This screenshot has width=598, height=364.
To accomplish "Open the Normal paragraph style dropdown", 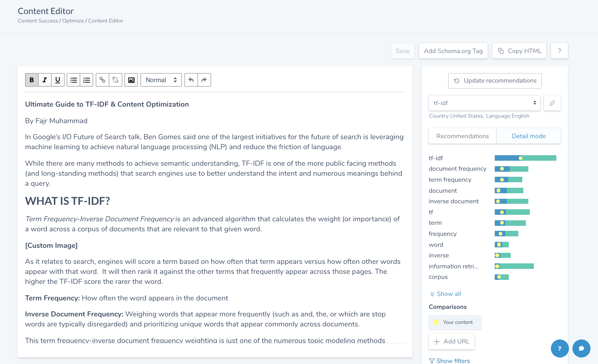I will coord(161,80).
